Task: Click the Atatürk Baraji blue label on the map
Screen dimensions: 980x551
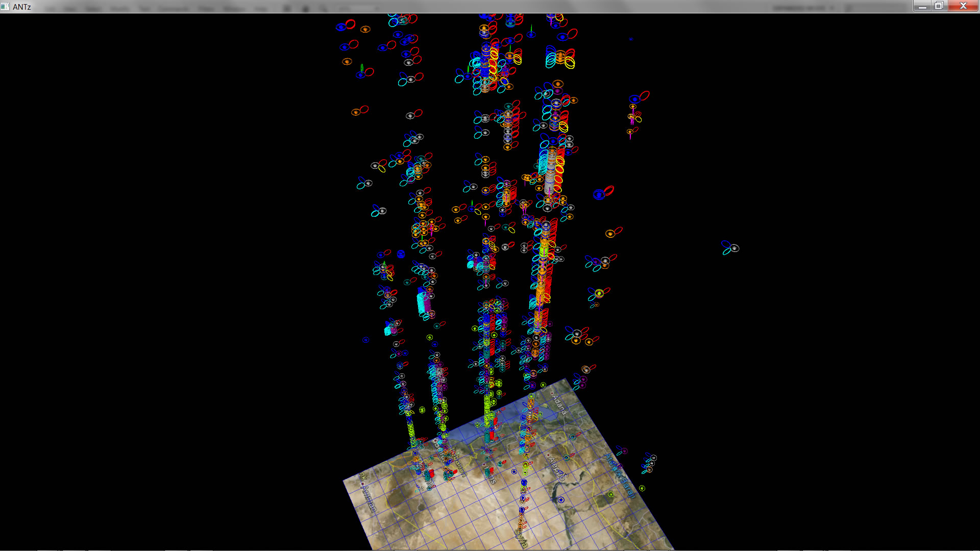Action: 620,475
